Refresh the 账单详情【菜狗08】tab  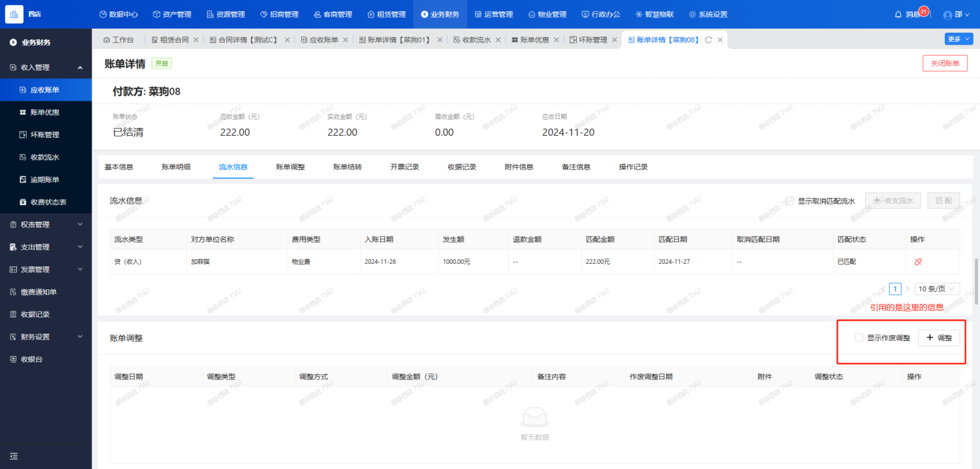[x=708, y=40]
